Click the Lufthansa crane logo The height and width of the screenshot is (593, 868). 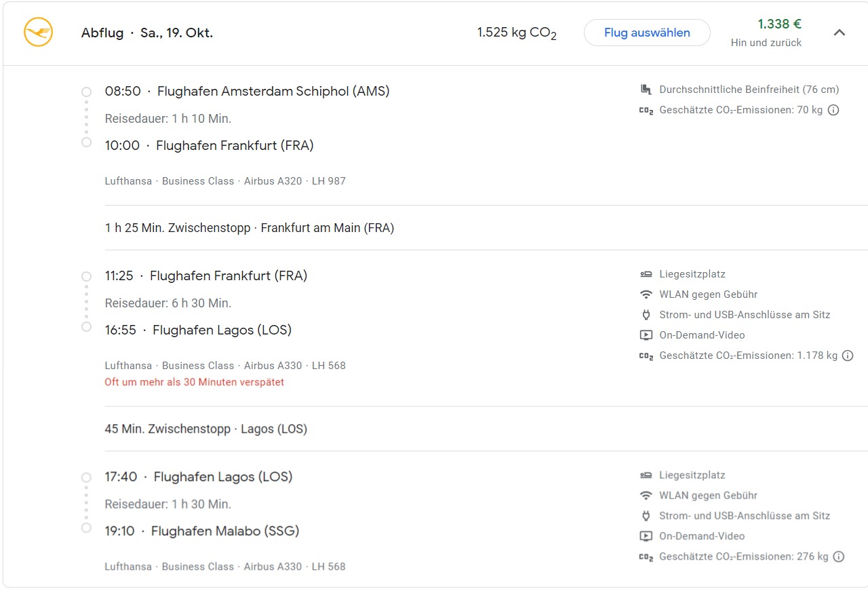coord(38,33)
